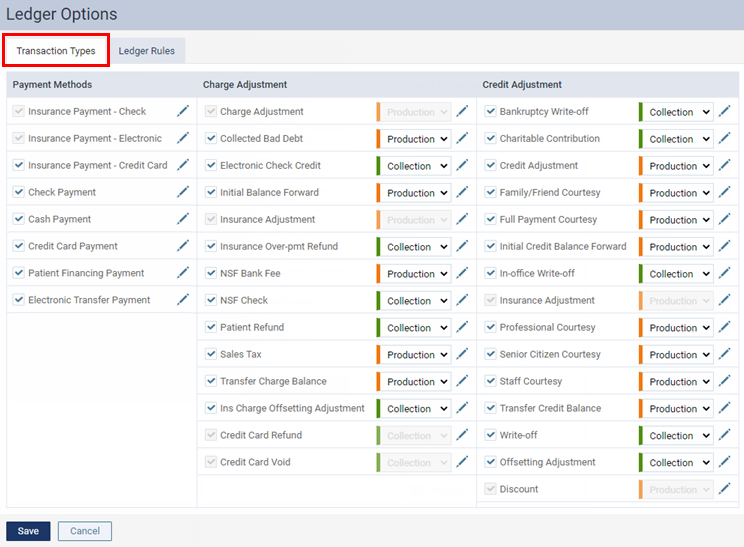Save the ledger options
The height and width of the screenshot is (547, 744).
tap(28, 531)
